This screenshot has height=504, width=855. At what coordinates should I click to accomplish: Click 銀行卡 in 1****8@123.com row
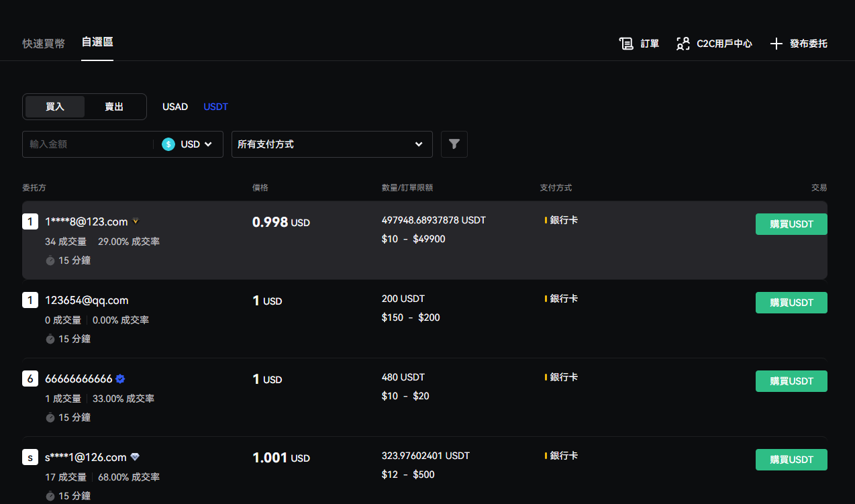pos(564,220)
